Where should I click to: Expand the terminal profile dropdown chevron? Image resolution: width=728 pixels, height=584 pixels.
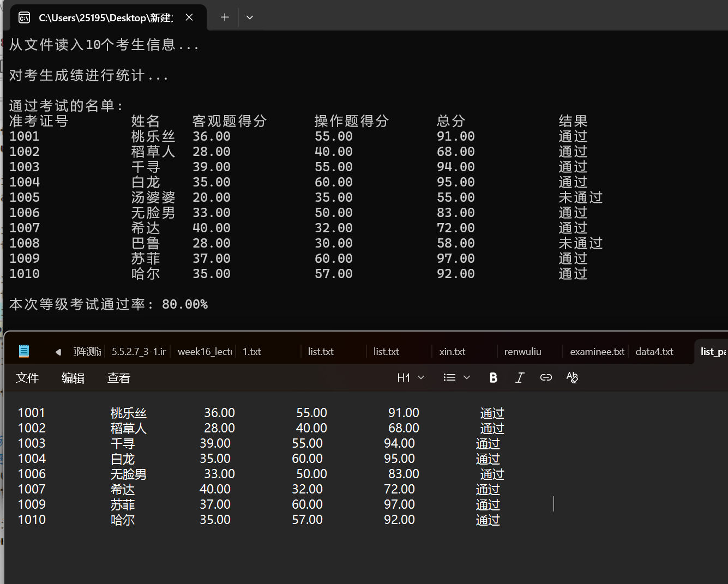(x=250, y=17)
